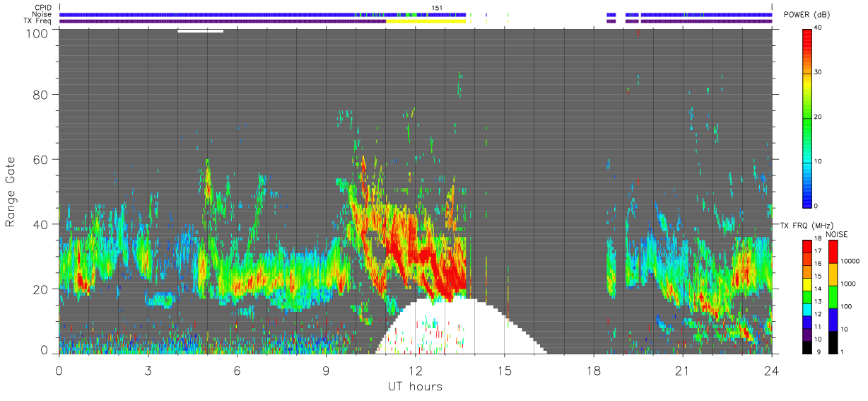The image size is (868, 401).
Task: Click the white bar above the plot near 4-5 UT
Action: click(200, 30)
